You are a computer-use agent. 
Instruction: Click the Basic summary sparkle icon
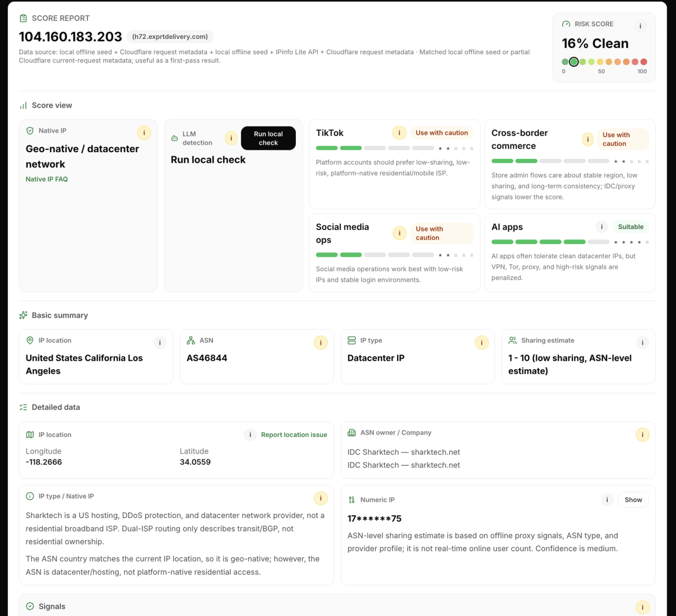pos(23,315)
